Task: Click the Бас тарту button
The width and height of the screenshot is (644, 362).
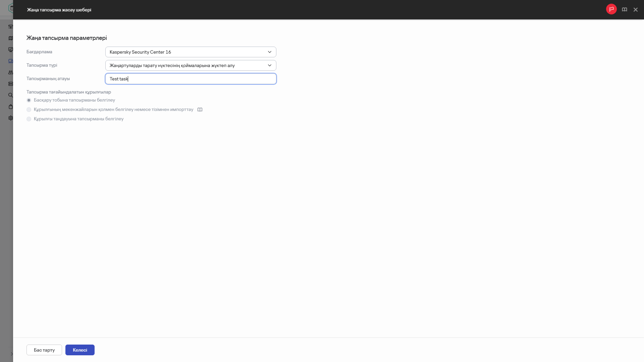Action: pos(44,350)
